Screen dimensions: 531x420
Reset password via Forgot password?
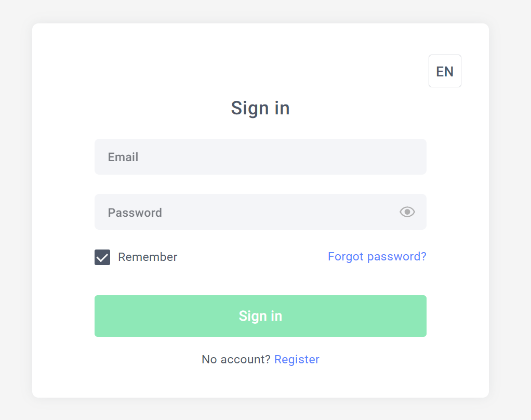coord(377,256)
